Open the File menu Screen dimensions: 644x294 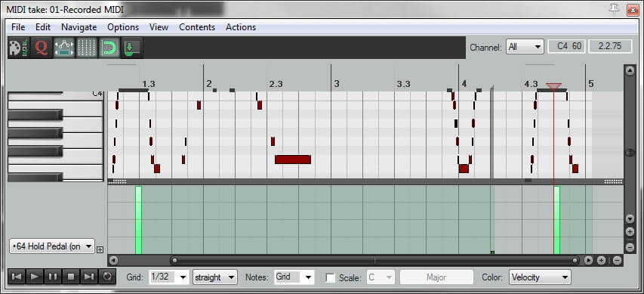18,27
